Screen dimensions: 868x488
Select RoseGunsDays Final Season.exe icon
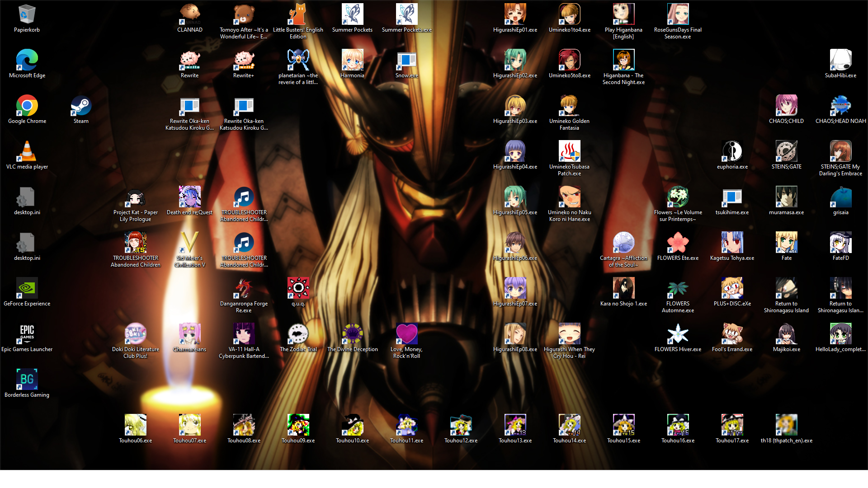click(678, 14)
